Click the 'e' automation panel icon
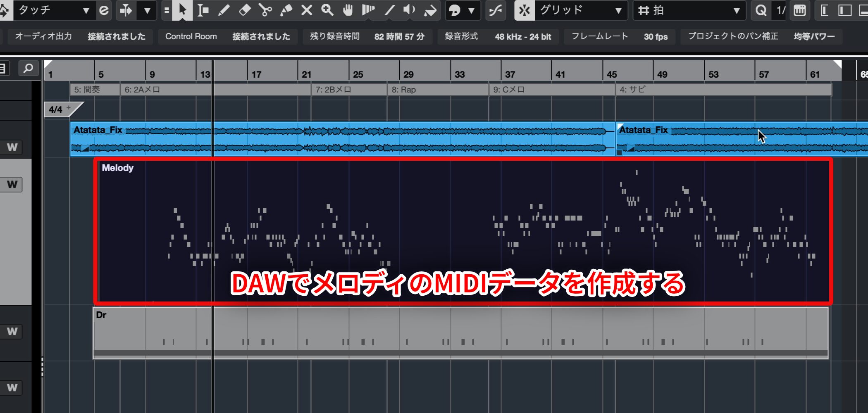The width and height of the screenshot is (868, 413). (x=104, y=10)
